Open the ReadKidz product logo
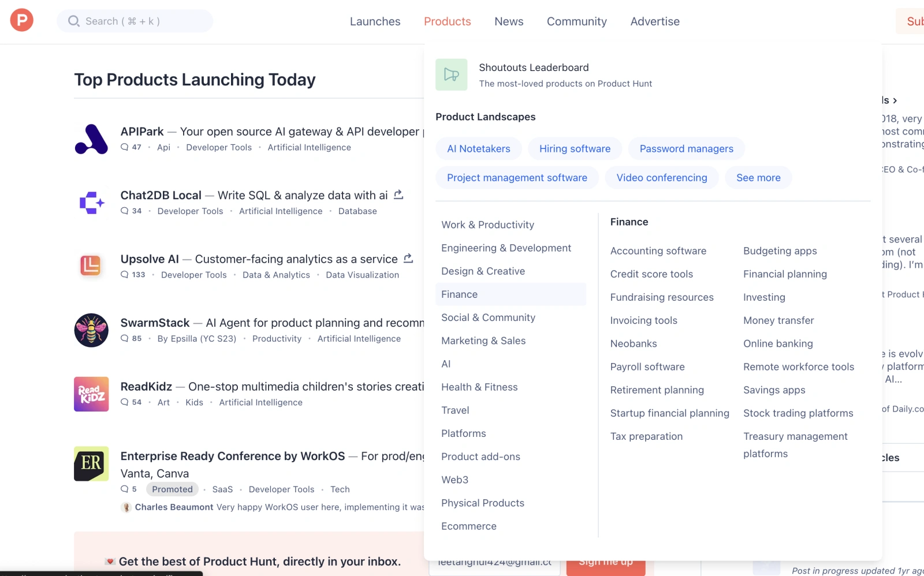 91,394
